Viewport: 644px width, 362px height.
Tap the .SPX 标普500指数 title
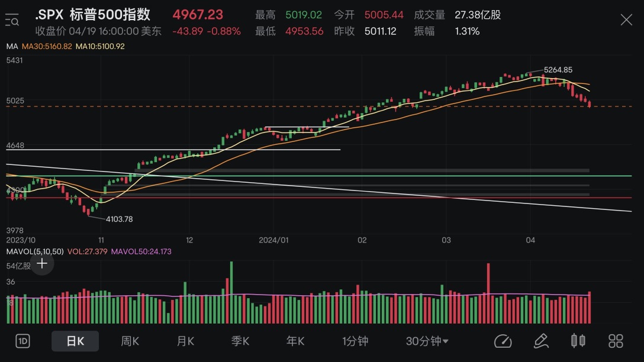tap(93, 15)
